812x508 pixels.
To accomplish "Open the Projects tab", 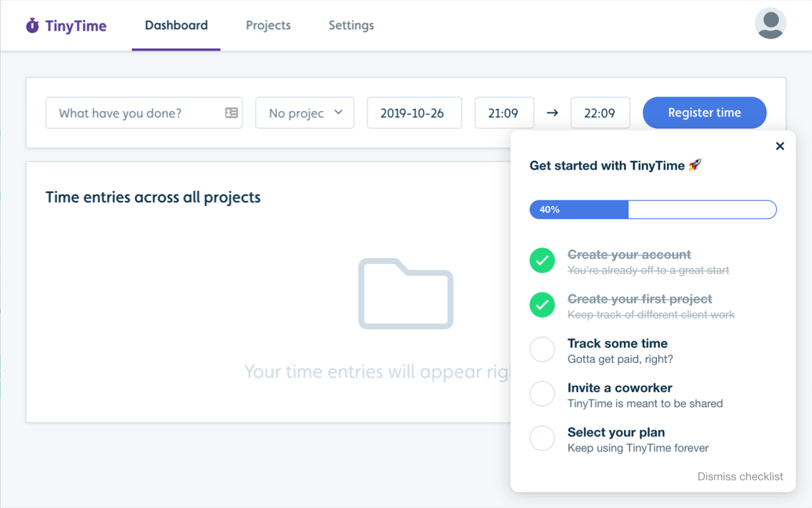I will click(x=268, y=26).
